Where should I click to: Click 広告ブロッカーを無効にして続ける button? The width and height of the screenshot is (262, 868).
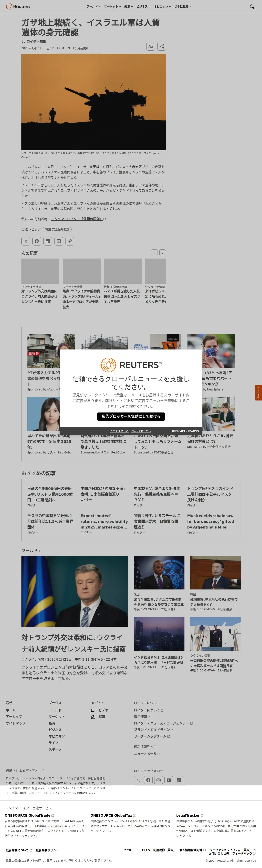(131, 417)
